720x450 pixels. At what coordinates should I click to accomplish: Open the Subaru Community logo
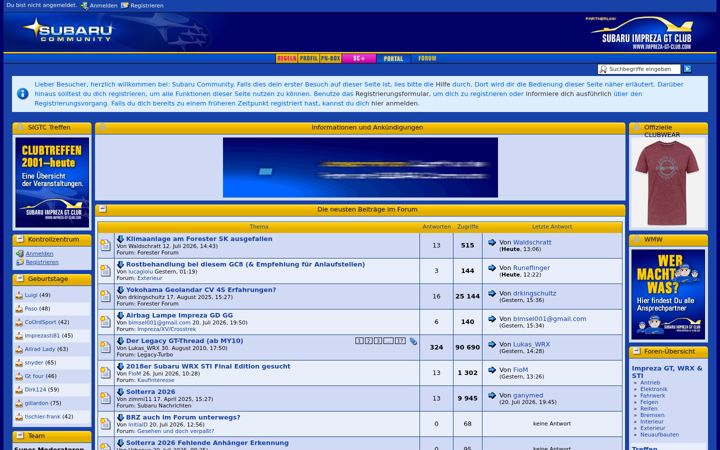pos(68,31)
